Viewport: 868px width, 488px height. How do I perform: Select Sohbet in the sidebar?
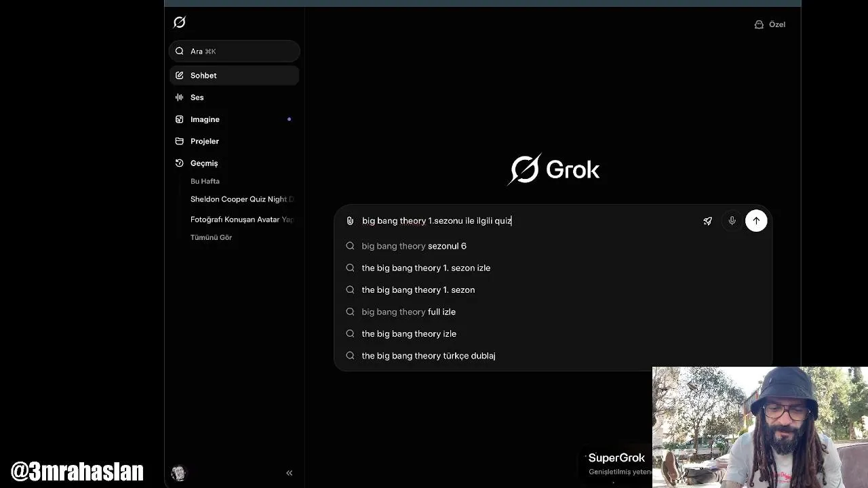click(235, 75)
